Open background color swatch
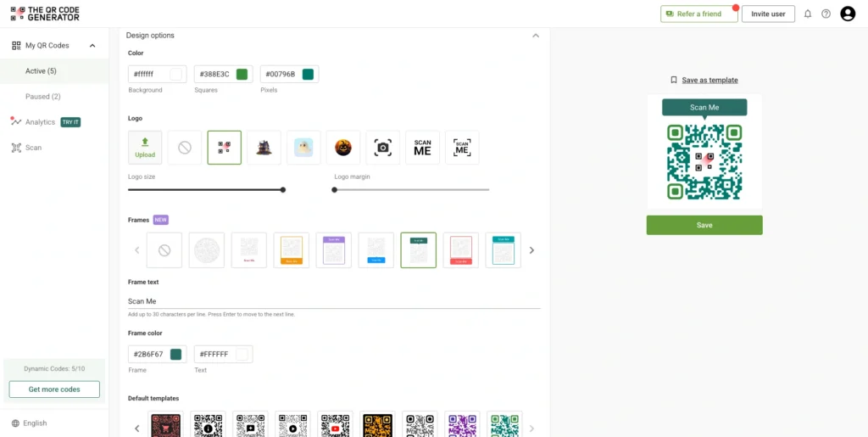Viewport: 868px width, 437px height. click(176, 74)
